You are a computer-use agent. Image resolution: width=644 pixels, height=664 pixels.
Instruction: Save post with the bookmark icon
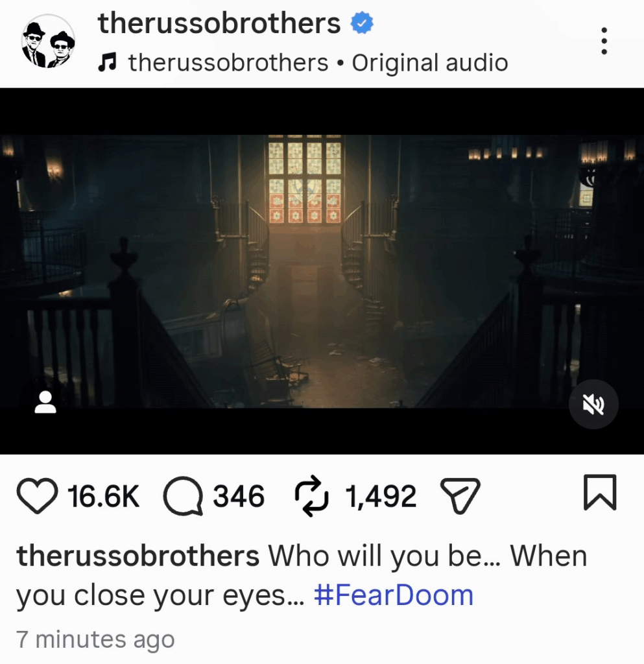(600, 492)
